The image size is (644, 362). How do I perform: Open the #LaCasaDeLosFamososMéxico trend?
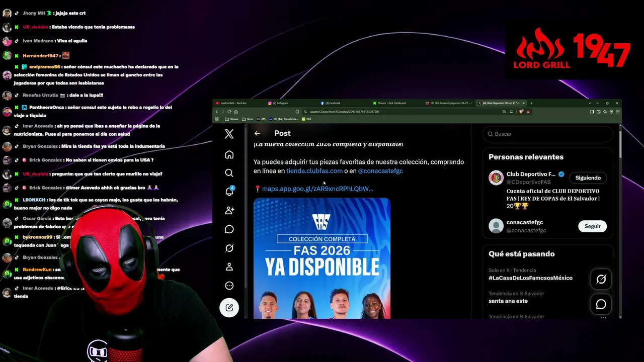pyautogui.click(x=530, y=278)
